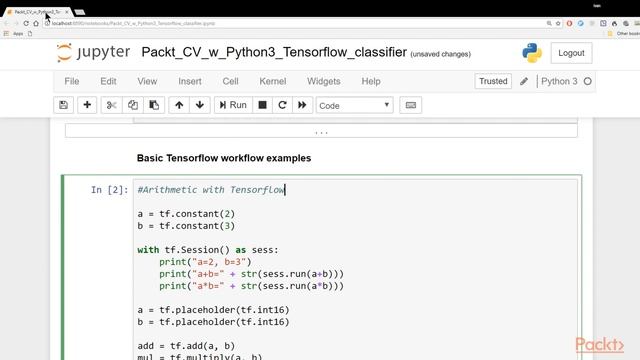This screenshot has width=640, height=360.
Task: Cut selected cells with the scissors icon
Action: click(111, 105)
